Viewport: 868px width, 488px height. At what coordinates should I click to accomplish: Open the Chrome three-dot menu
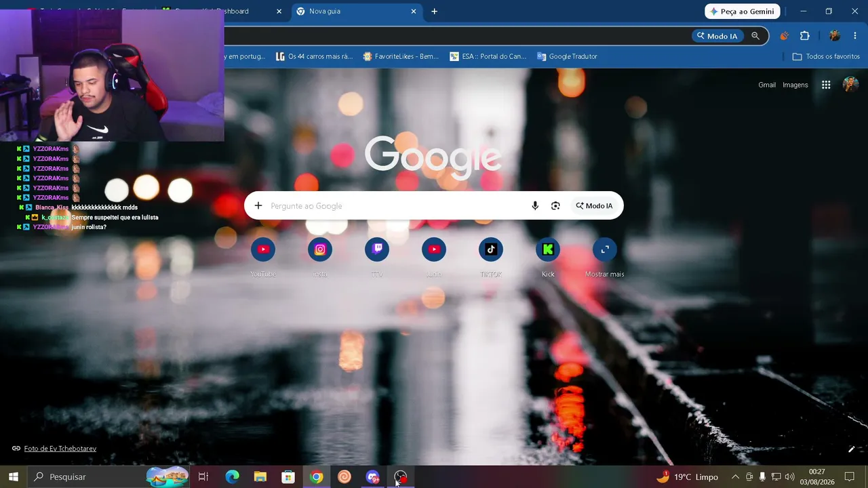click(x=855, y=36)
